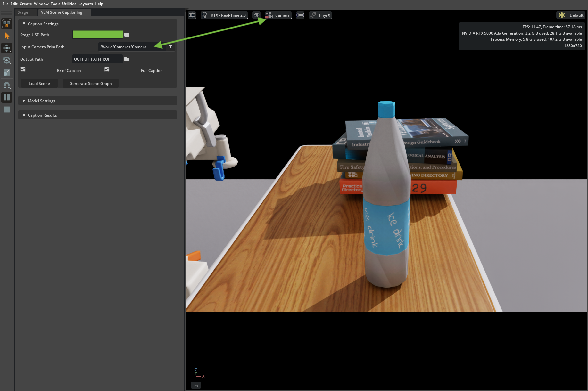The width and height of the screenshot is (588, 391).
Task: Browse folder for Stage USD Path
Action: [127, 35]
